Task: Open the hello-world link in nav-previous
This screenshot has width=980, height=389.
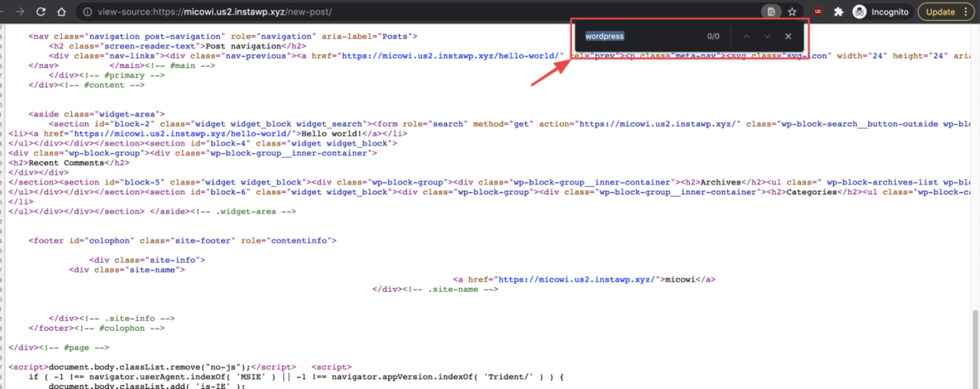Action: tap(450, 56)
